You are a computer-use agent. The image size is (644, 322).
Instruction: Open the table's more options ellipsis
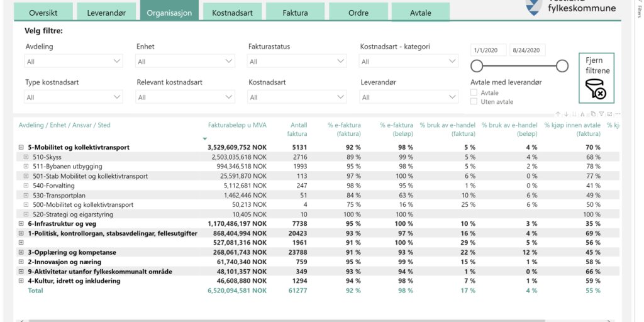coord(618,114)
